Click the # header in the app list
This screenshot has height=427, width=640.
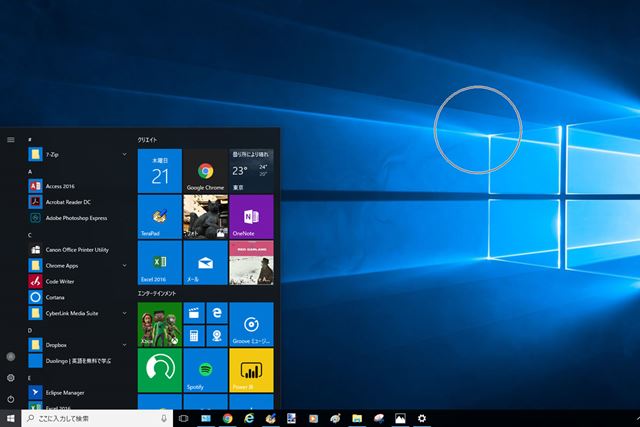coord(30,140)
